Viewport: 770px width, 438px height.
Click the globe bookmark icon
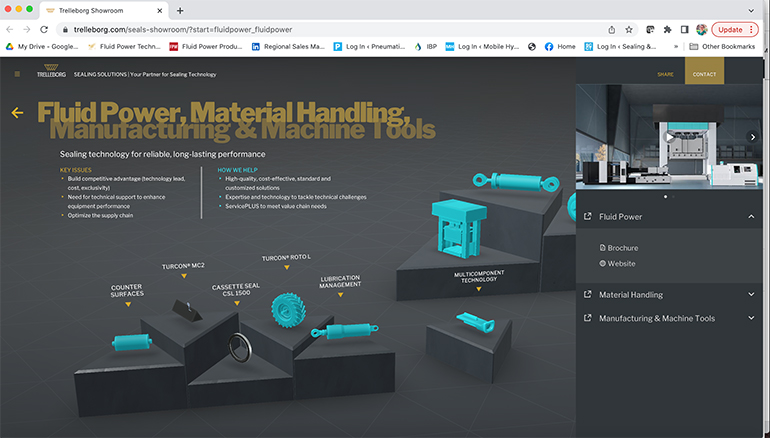click(531, 47)
